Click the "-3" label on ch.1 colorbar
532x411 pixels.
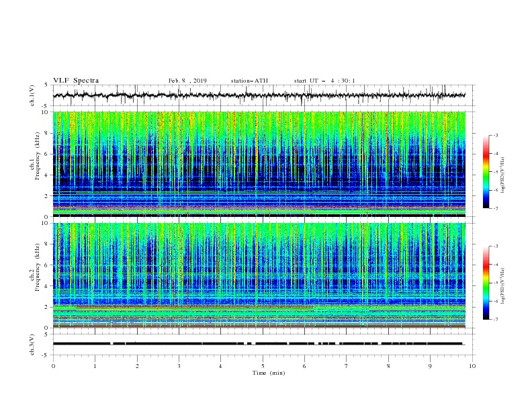[495, 135]
